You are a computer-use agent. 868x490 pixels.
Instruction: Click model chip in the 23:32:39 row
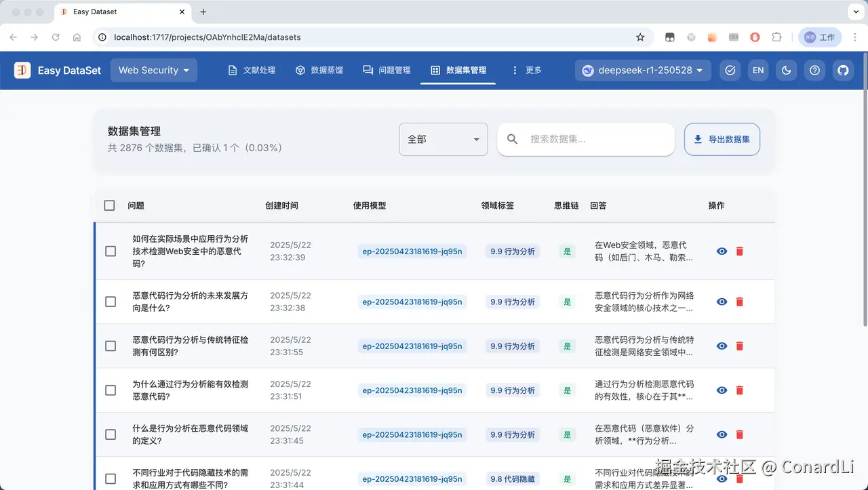[412, 251]
